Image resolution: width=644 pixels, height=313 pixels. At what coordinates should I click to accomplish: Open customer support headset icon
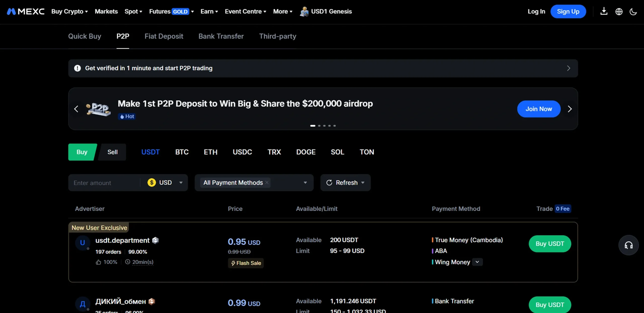(x=628, y=245)
